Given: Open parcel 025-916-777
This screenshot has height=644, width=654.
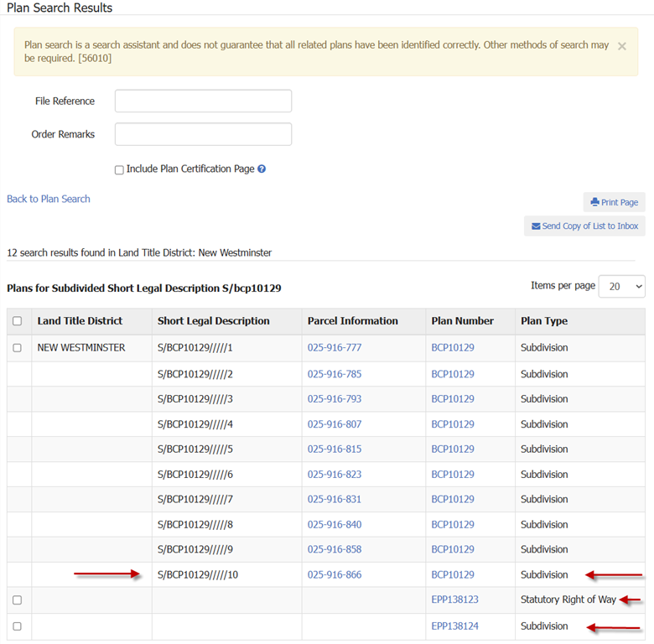Looking at the screenshot, I should pyautogui.click(x=335, y=348).
